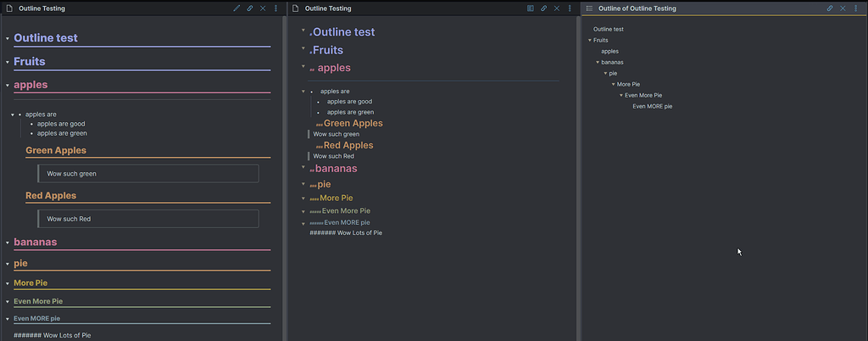
Task: Click the middle editor pane vertical scrollbar
Action: tap(578, 178)
